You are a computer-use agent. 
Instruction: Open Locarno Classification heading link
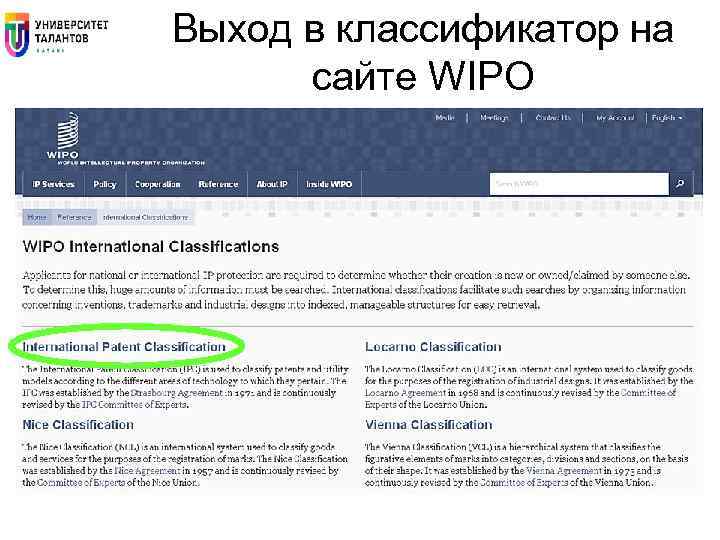[x=433, y=347]
